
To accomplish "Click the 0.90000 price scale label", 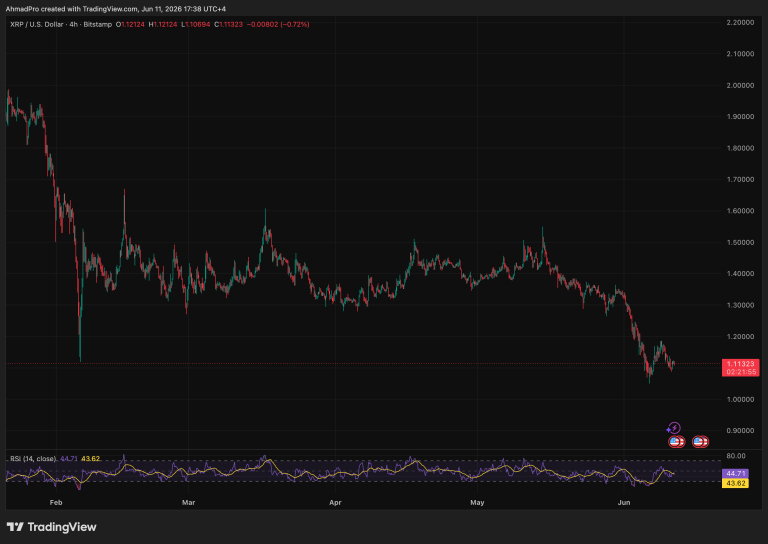I will 740,430.
